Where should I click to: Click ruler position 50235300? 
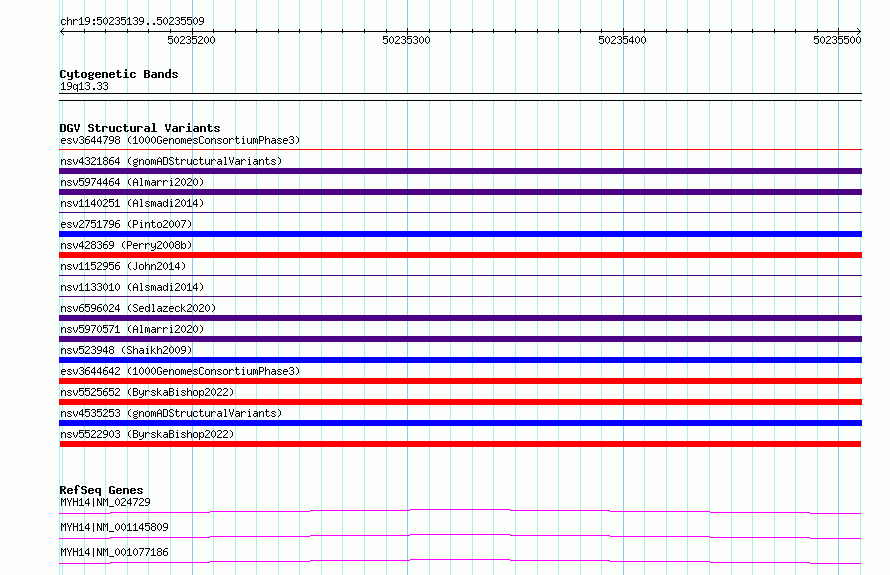click(x=406, y=40)
